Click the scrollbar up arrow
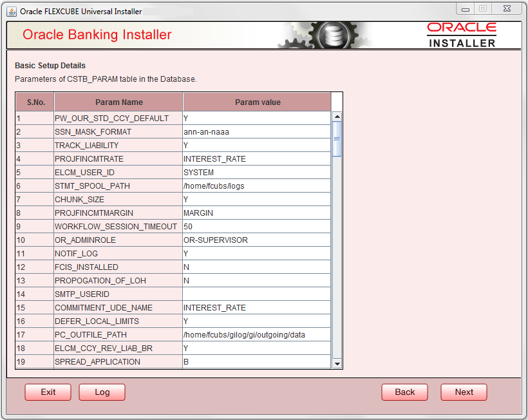Image resolution: width=528 pixels, height=420 pixels. (336, 116)
